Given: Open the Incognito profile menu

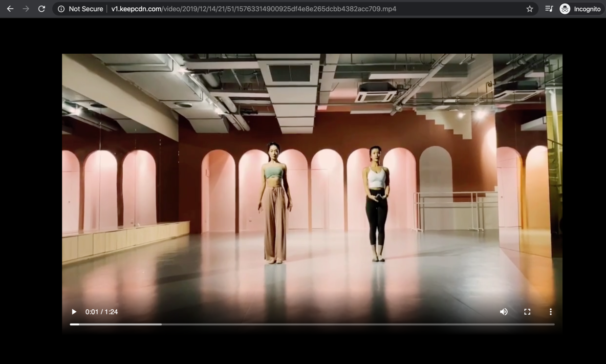Looking at the screenshot, I should pos(580,9).
